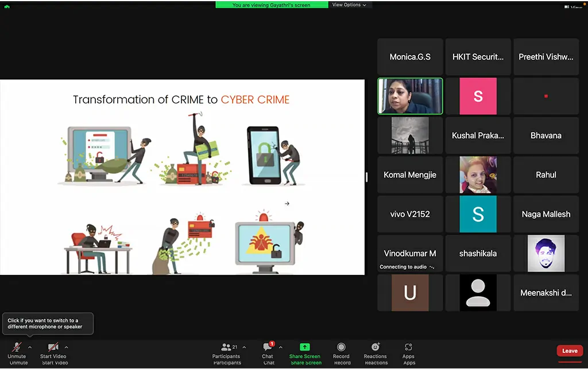Click the viewing Gayathri's screen banner
Screen dimensions: 588x369
tap(272, 5)
